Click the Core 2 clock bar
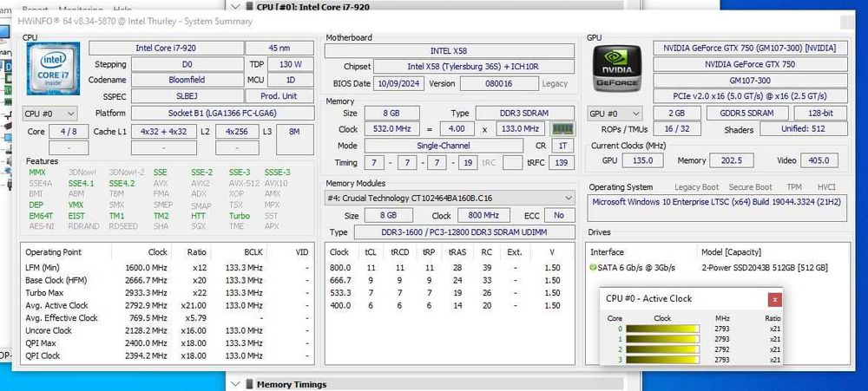Screen dimensions: 868x391 pos(662,349)
